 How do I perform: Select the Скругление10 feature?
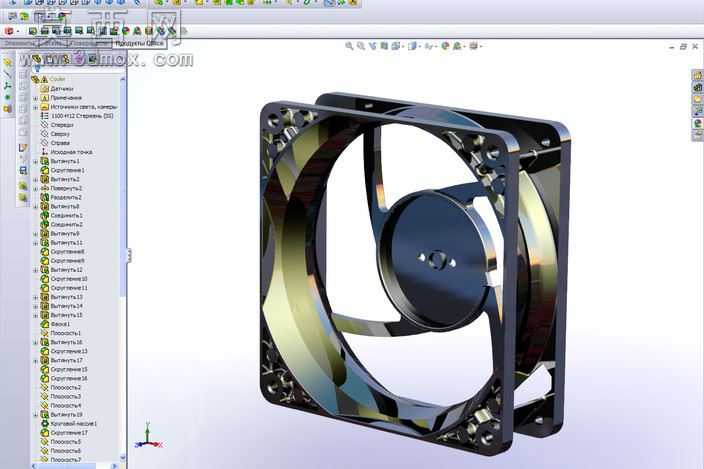coord(64,279)
